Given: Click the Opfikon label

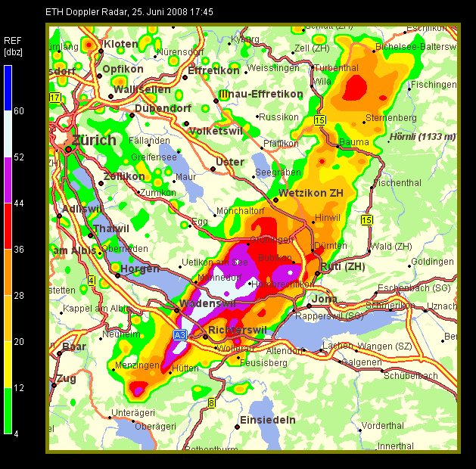Looking at the screenshot, I should coord(123,69).
